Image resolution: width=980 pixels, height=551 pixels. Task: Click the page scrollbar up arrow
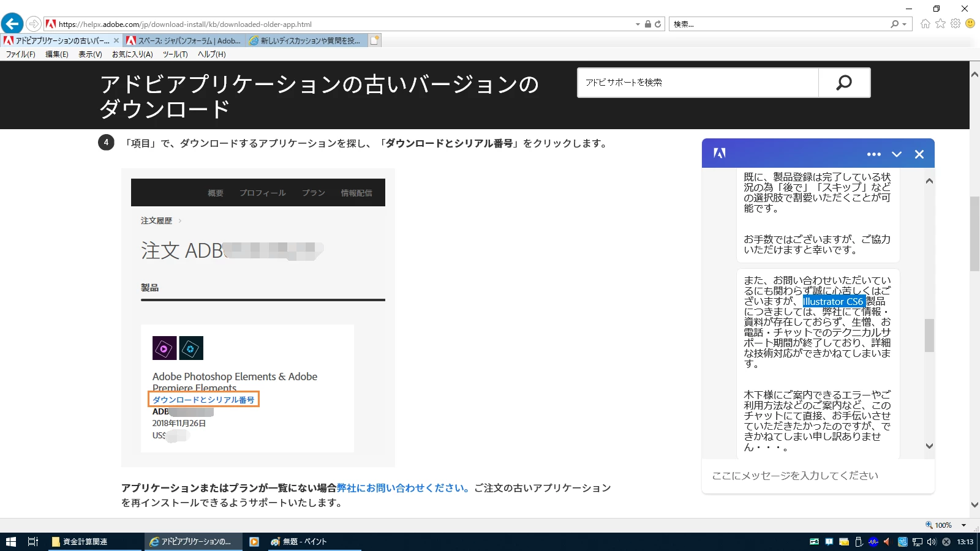[974, 74]
